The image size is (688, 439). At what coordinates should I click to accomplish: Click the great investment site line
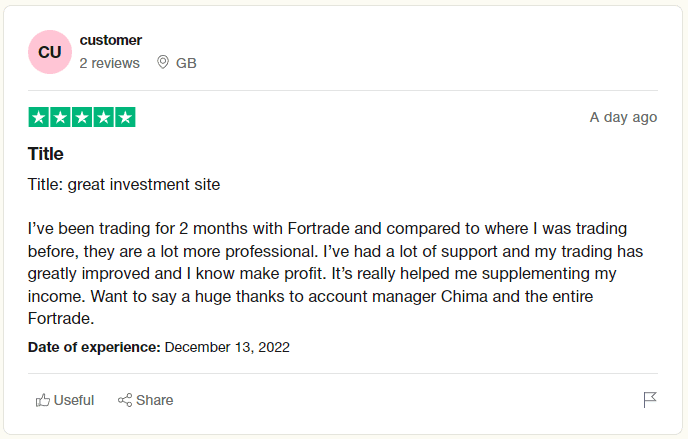pos(124,185)
